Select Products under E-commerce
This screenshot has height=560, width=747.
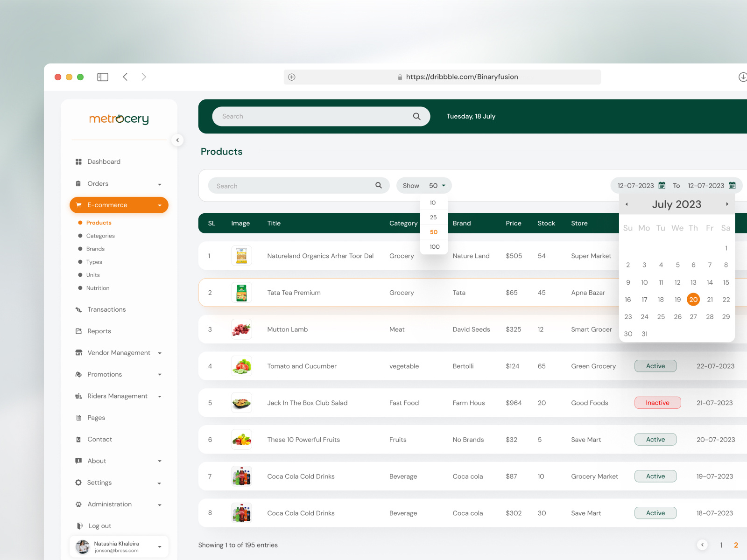[x=99, y=223]
